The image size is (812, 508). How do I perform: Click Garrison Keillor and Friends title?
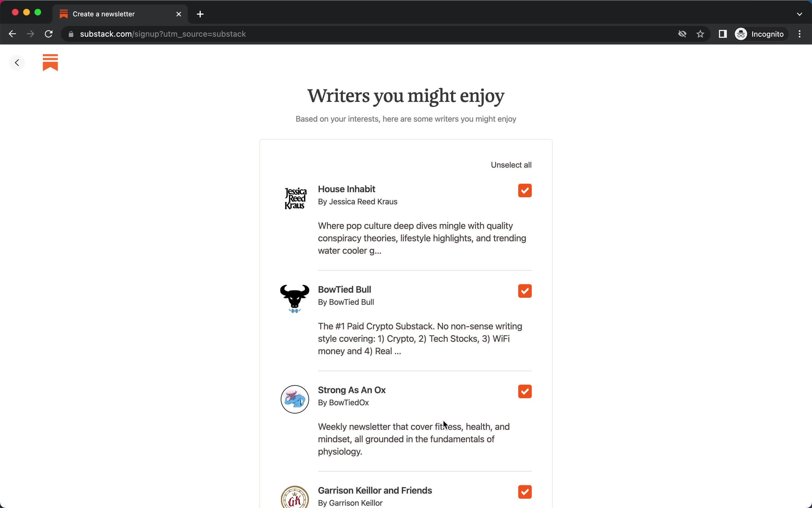pos(375,491)
